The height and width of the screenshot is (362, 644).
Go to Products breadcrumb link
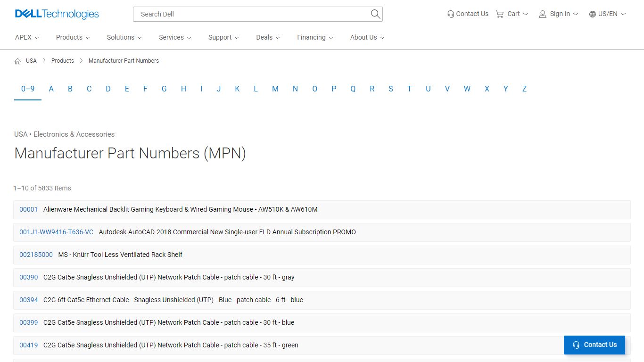[x=63, y=61]
